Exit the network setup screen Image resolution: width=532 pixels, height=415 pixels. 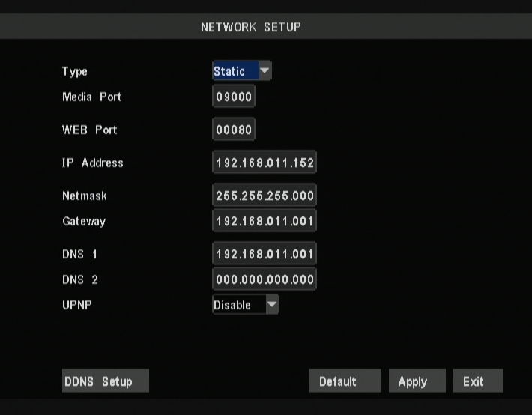click(x=477, y=381)
